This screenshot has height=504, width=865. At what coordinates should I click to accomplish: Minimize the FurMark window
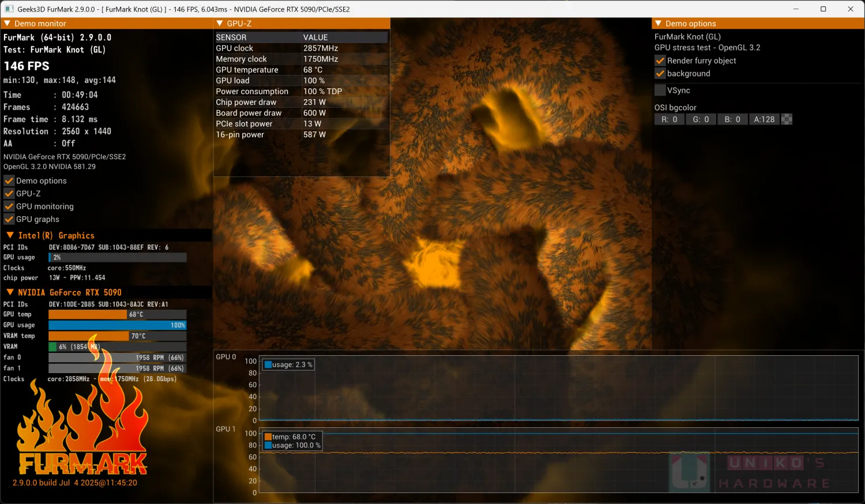(x=796, y=9)
